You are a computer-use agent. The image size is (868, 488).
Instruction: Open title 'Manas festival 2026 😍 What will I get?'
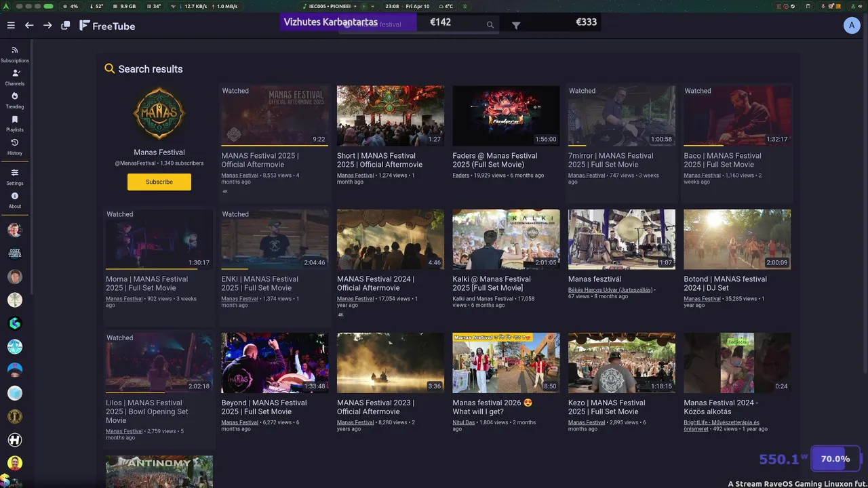point(492,407)
